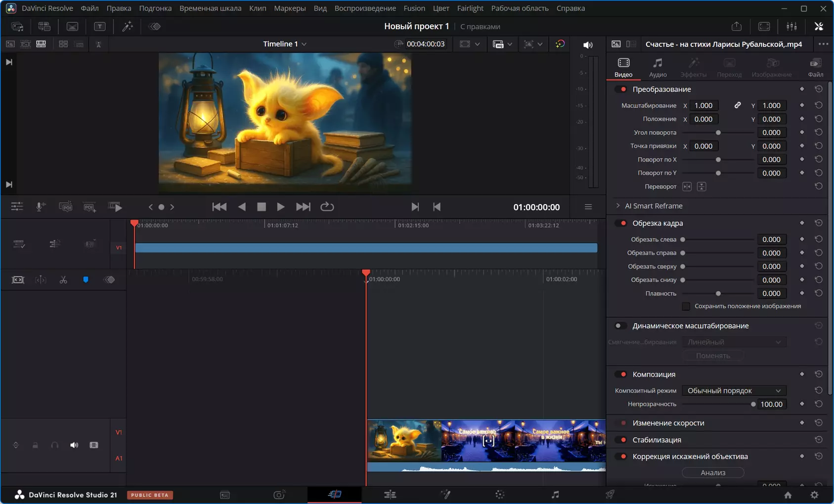The image size is (834, 504).
Task: Jump to the last frame of the timeline
Action: 303,207
